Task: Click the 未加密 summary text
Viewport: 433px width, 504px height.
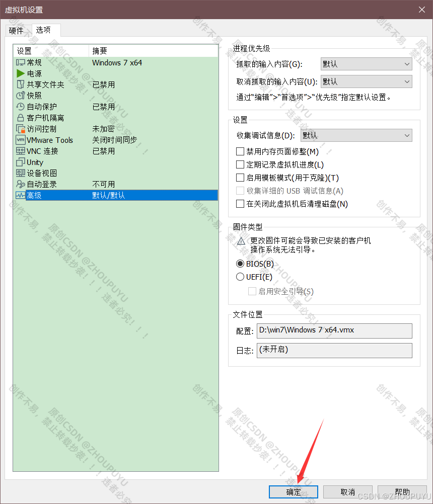Action: coord(103,129)
